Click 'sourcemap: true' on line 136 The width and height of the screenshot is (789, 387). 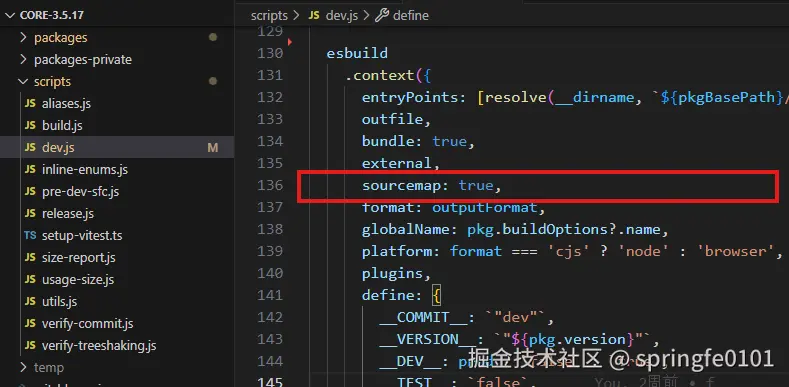tap(427, 186)
